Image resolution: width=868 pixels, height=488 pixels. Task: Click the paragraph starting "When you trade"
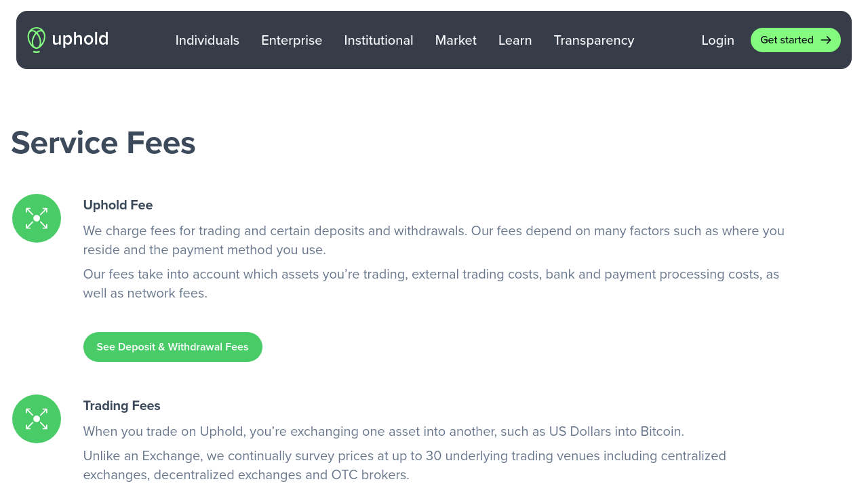[383, 432]
